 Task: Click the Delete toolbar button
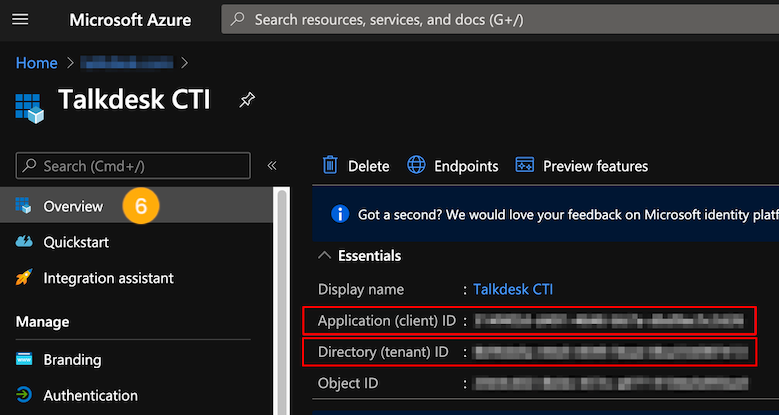click(x=356, y=166)
